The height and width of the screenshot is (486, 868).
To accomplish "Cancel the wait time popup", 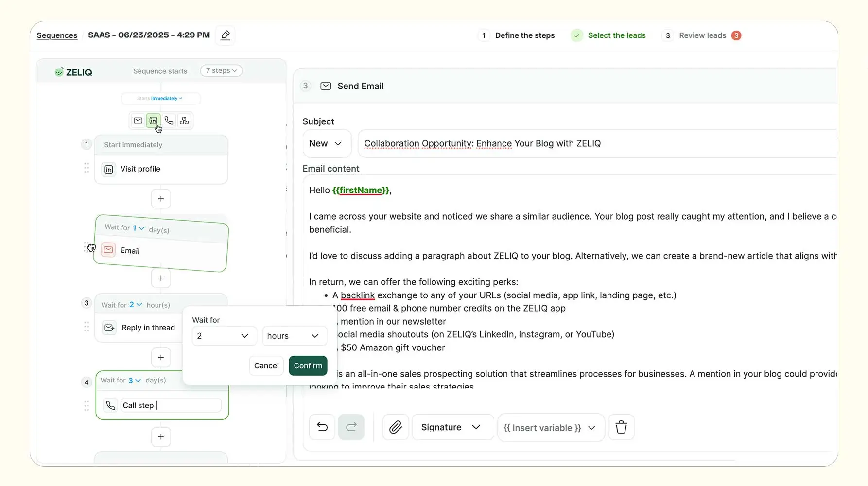I will coord(266,365).
